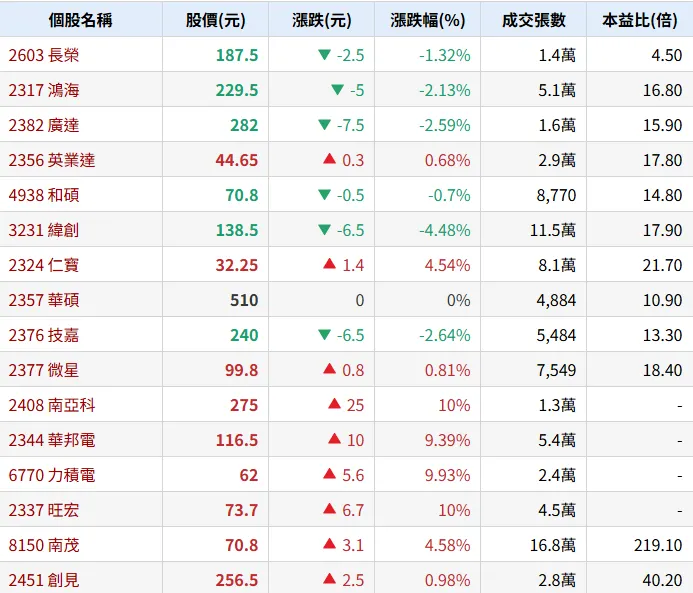Viewport: 693px width, 593px height.
Task: Click the red up arrow for 旺宏
Action: (330, 508)
